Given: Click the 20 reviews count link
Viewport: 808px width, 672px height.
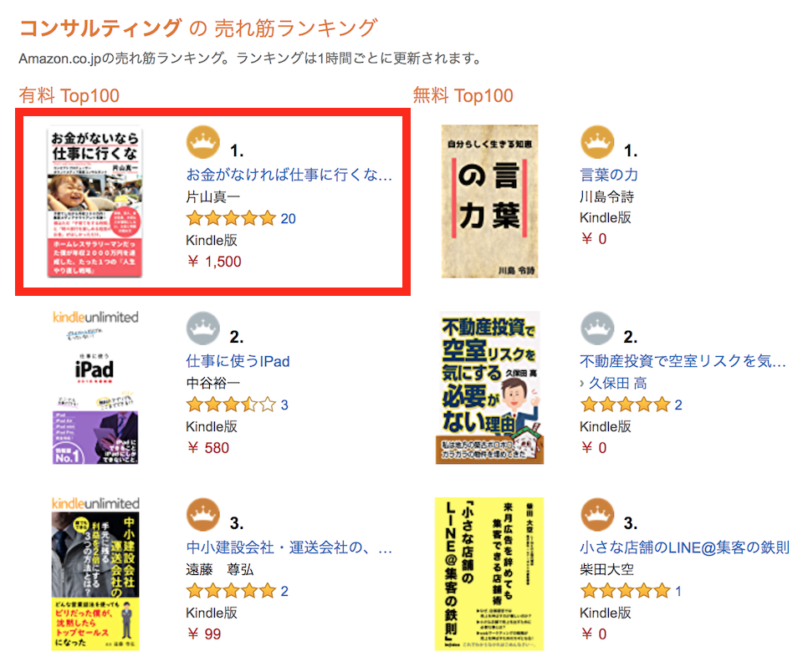Looking at the screenshot, I should tap(288, 219).
